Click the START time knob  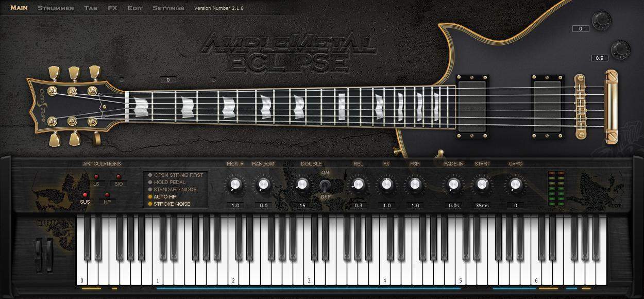pos(482,184)
